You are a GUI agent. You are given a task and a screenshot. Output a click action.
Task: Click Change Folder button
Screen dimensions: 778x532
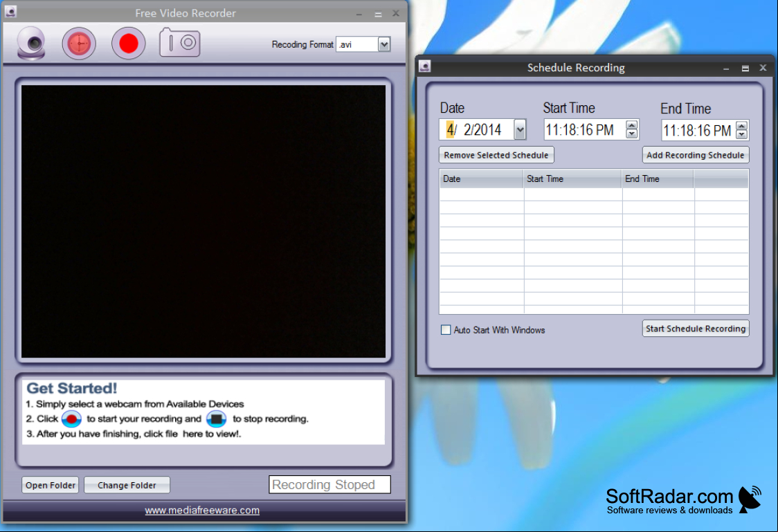point(127,485)
